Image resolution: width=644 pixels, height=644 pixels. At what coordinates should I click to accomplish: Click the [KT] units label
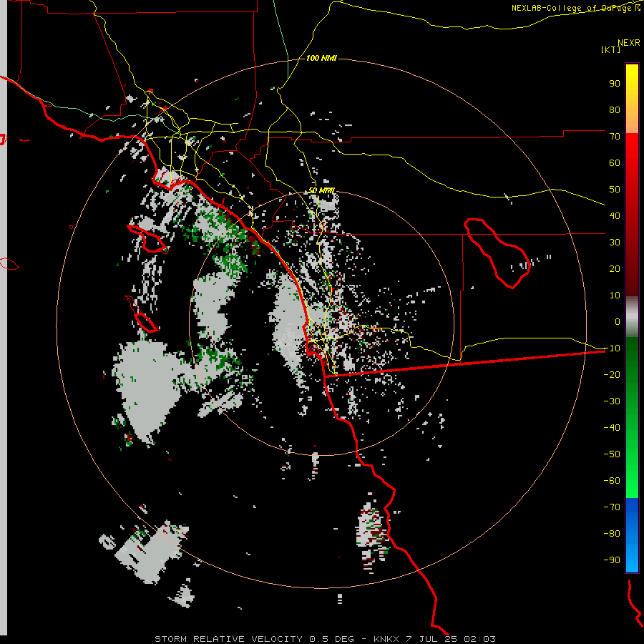tap(610, 49)
